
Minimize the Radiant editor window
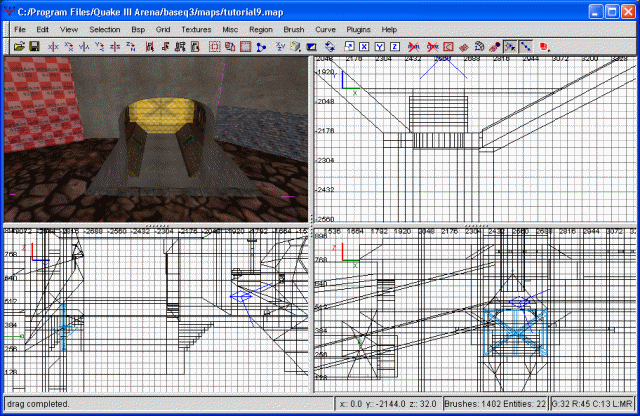[x=596, y=12]
